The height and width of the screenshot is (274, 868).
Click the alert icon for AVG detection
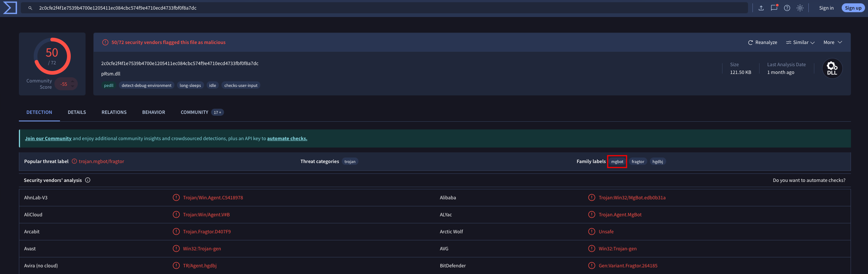click(592, 248)
